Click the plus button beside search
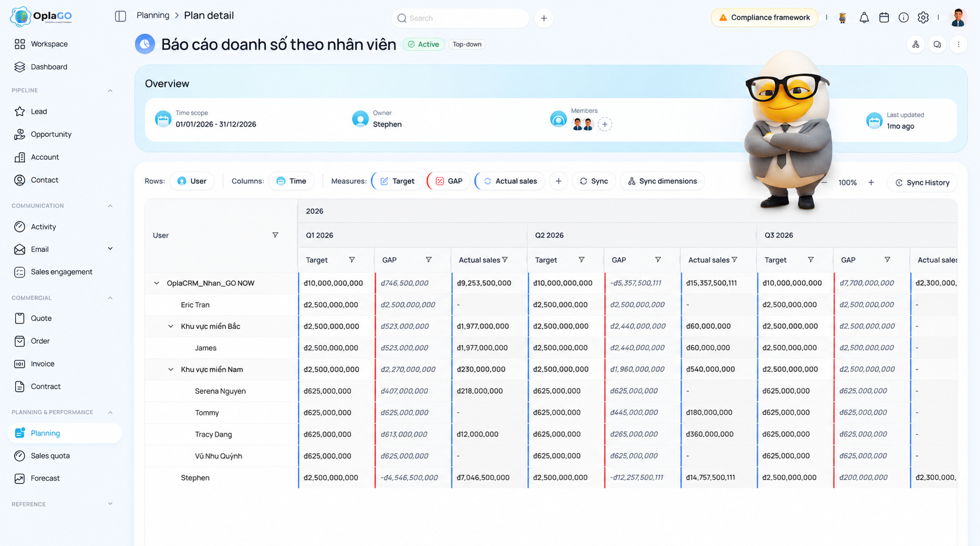This screenshot has height=546, width=980. [544, 18]
